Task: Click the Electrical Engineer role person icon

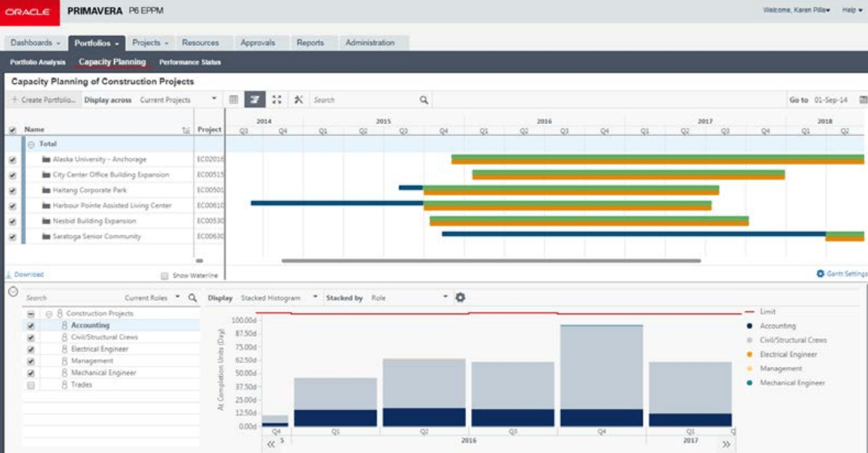Action: (65, 349)
